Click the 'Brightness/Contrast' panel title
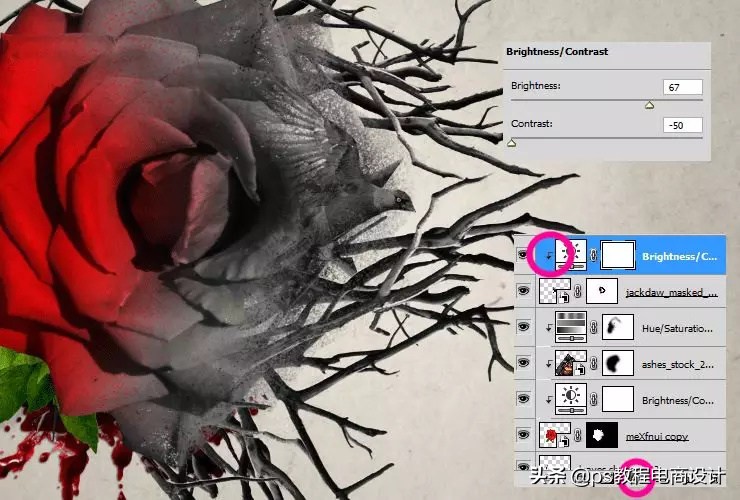This screenshot has width=740, height=500. 557,51
